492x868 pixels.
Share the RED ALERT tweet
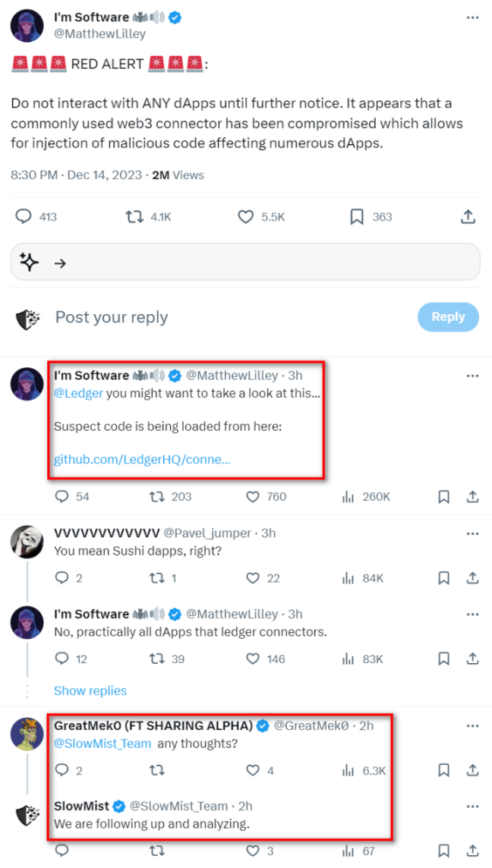coord(468,216)
